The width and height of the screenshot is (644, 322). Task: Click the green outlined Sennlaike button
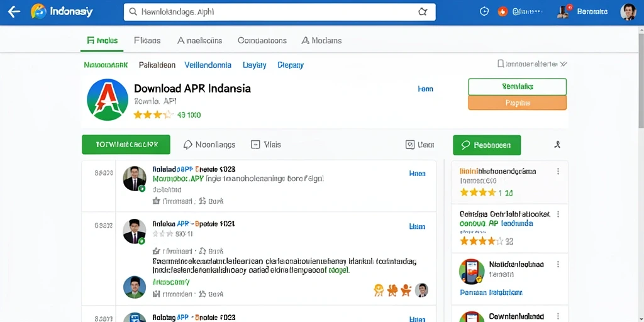[518, 87]
